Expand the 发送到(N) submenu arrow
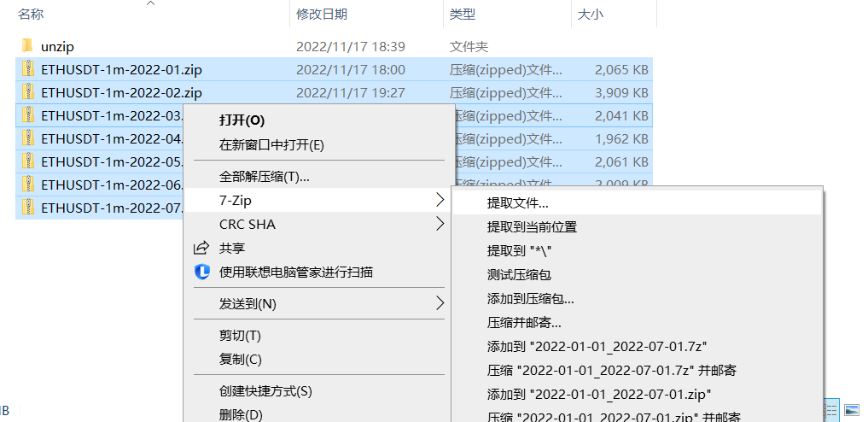The width and height of the screenshot is (868, 422). coord(440,303)
